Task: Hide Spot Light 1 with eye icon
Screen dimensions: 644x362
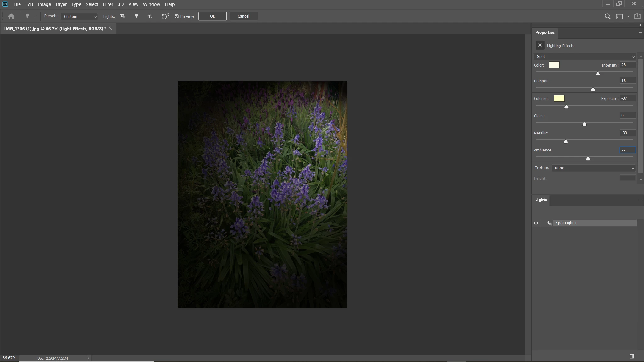Action: pos(536,223)
